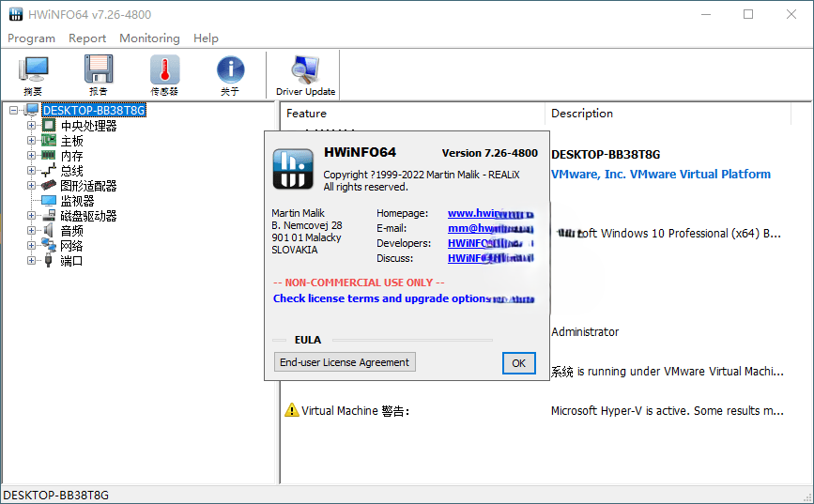Click the HWiNFO64 title bar app icon
814x504 pixels.
pyautogui.click(x=16, y=14)
